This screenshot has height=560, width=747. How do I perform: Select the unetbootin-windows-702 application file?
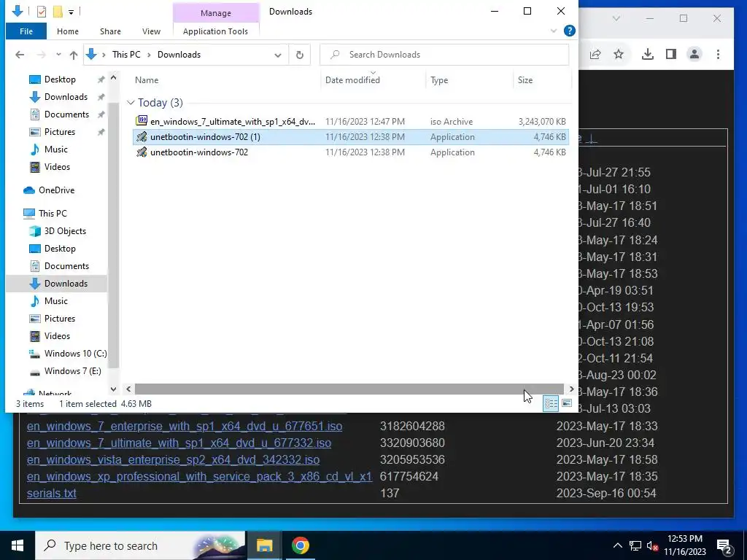point(351,152)
